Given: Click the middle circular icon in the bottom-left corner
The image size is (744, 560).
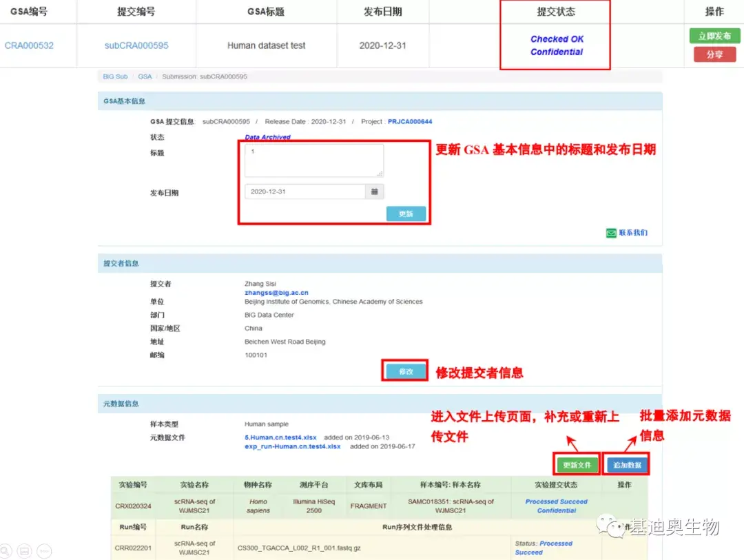Looking at the screenshot, I should click(25, 551).
